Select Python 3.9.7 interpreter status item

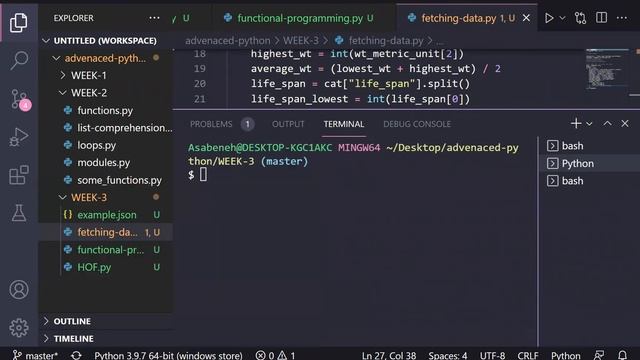[168, 355]
